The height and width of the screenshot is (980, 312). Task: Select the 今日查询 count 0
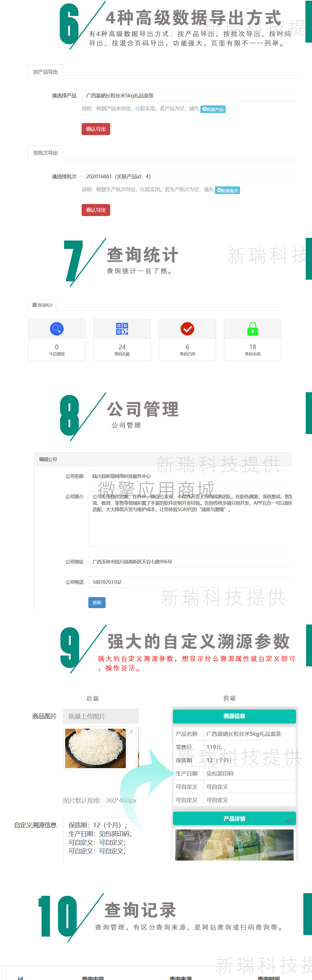57,347
